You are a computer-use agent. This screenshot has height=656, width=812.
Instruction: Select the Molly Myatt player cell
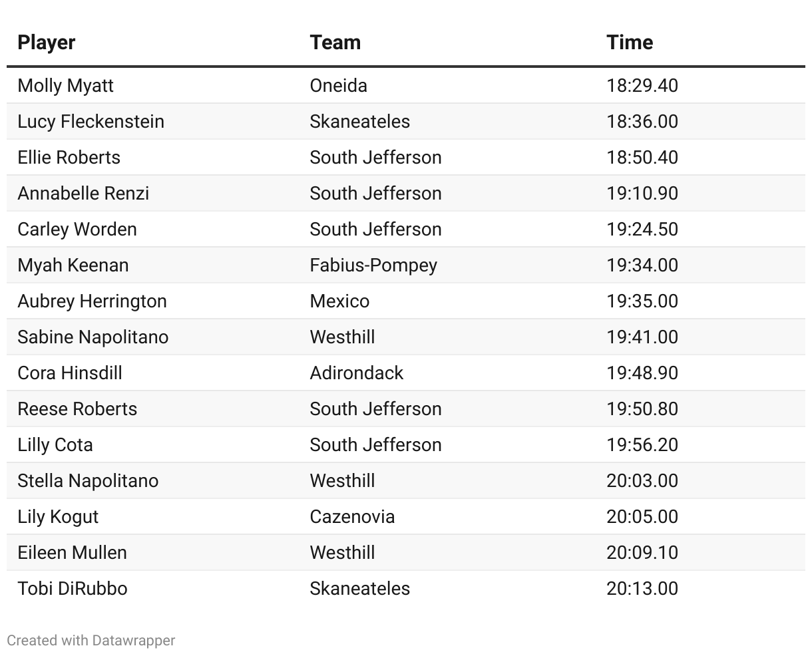tap(65, 86)
